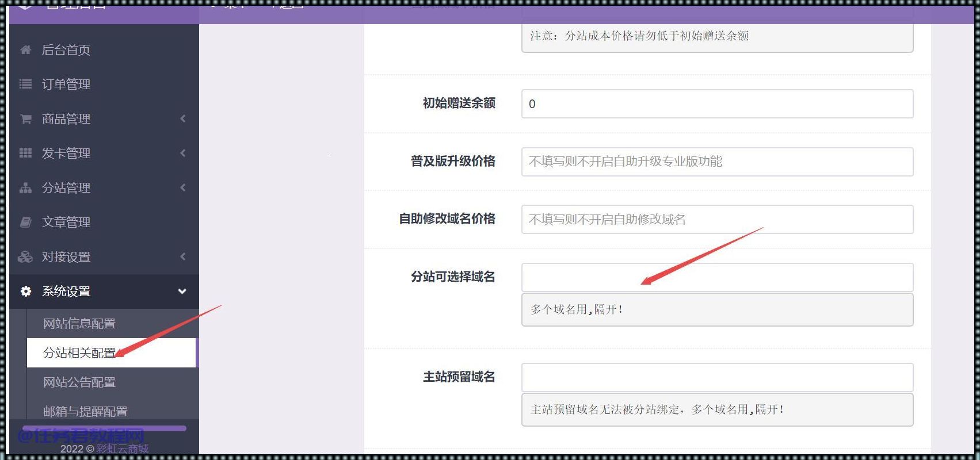Click the 初始赠送余额 input field

(x=717, y=104)
